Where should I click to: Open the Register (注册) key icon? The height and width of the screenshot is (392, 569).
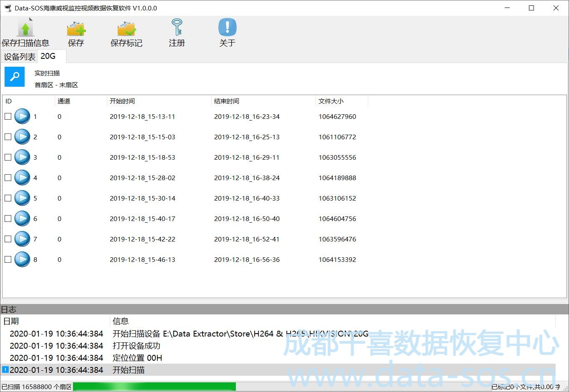click(x=177, y=28)
